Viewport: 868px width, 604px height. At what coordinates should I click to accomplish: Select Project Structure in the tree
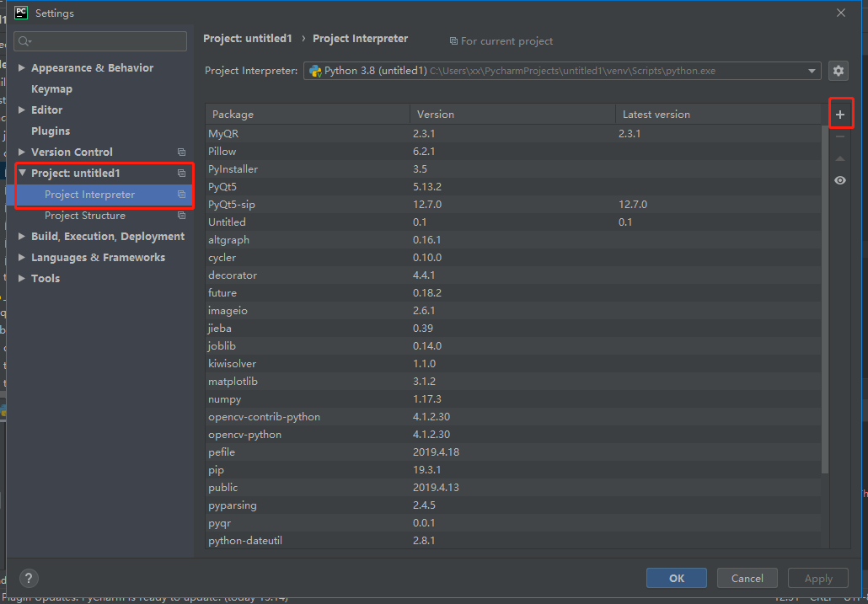pyautogui.click(x=85, y=215)
